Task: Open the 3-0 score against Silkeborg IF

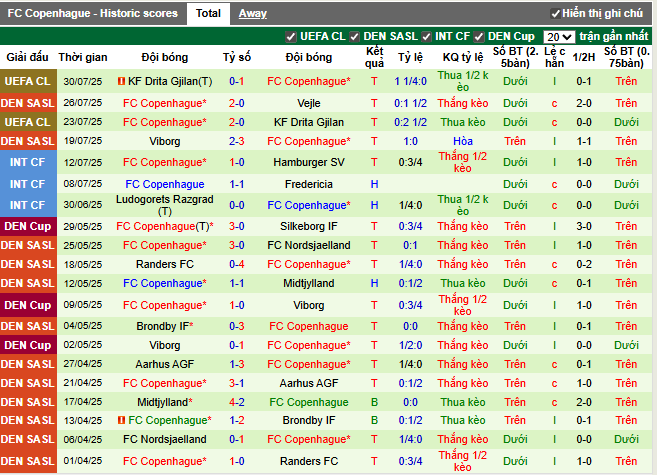Action: tap(237, 226)
